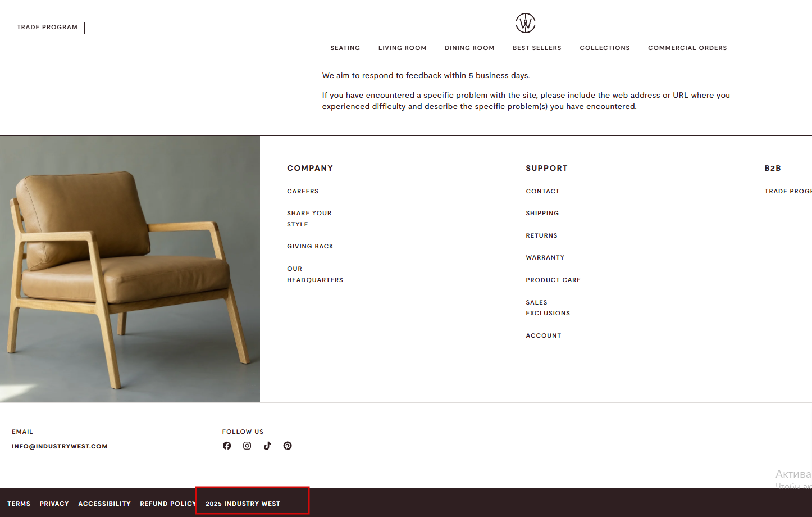Click the Trade Program button
812x517 pixels.
[47, 28]
